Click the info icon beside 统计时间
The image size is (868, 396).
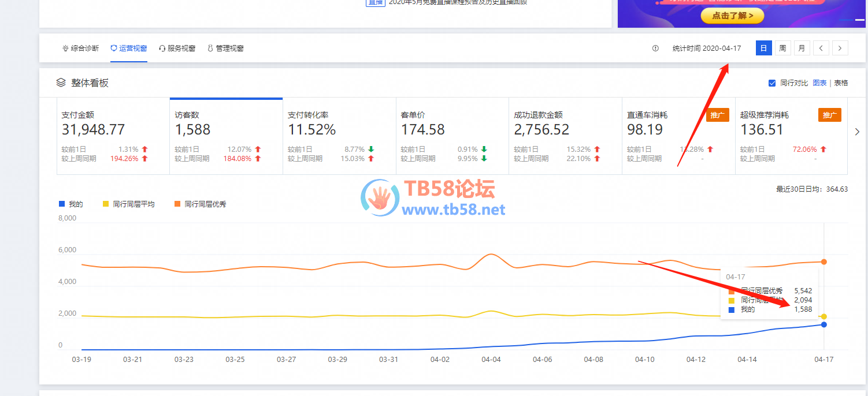click(x=655, y=48)
